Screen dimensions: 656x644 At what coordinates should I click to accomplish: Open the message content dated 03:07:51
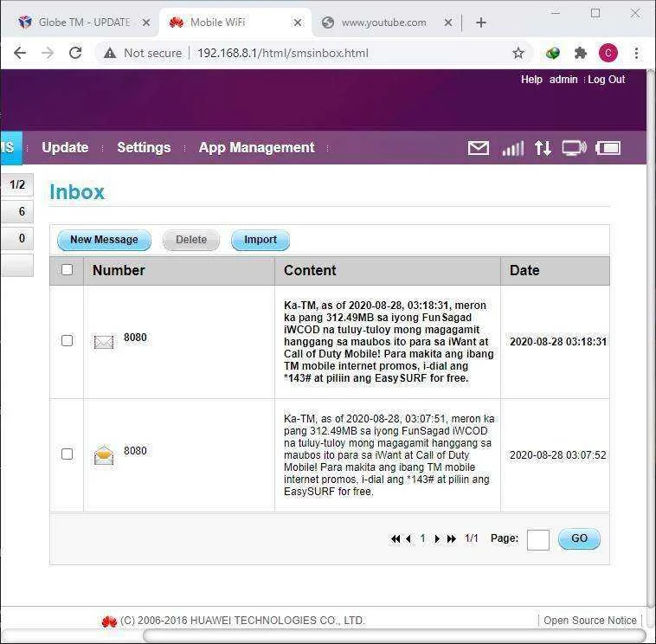(389, 454)
